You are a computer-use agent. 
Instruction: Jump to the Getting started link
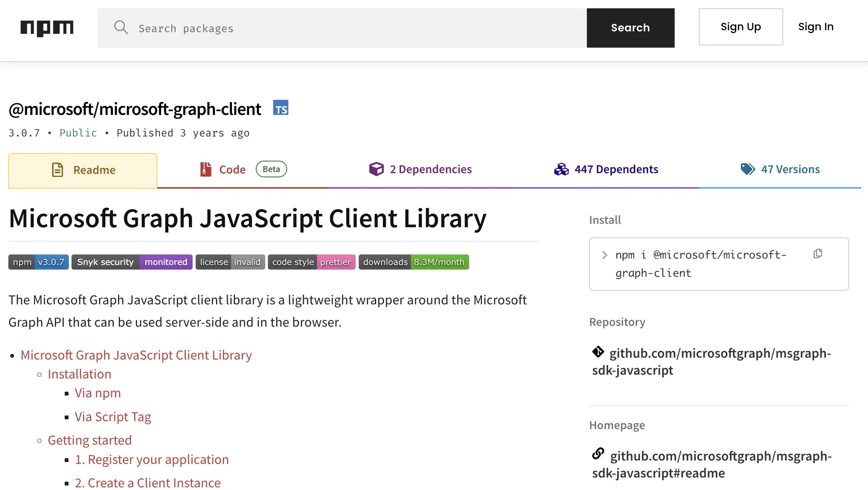(90, 440)
